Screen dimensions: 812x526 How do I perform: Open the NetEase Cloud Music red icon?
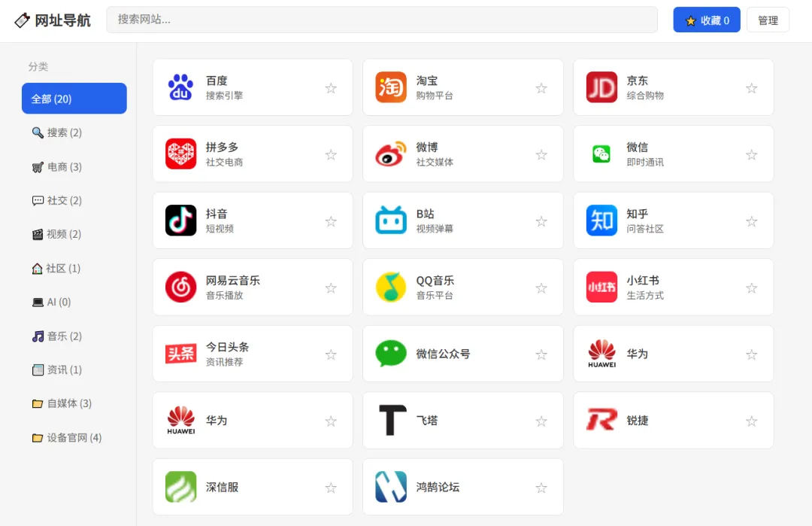point(180,287)
